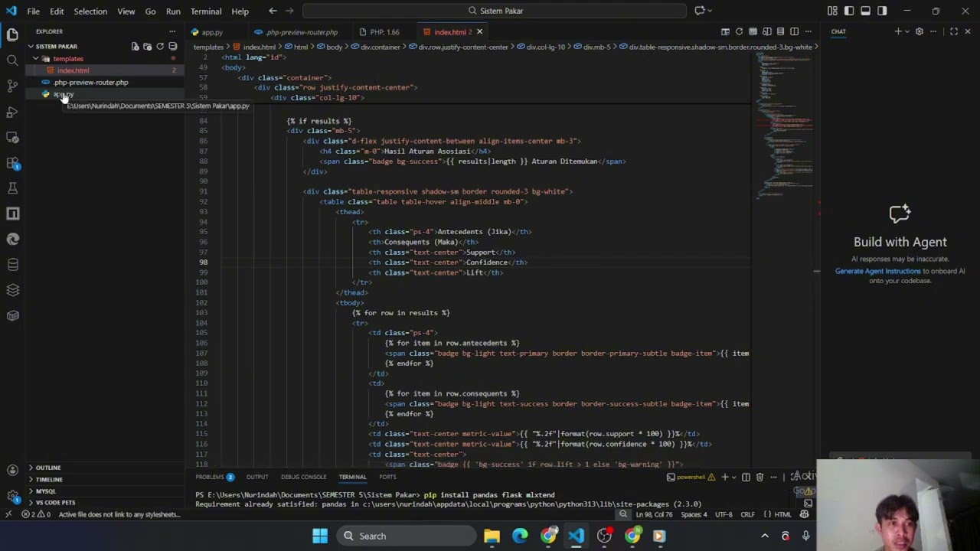Kill the terminal with trash icon
This screenshot has height=551, width=980.
click(759, 477)
